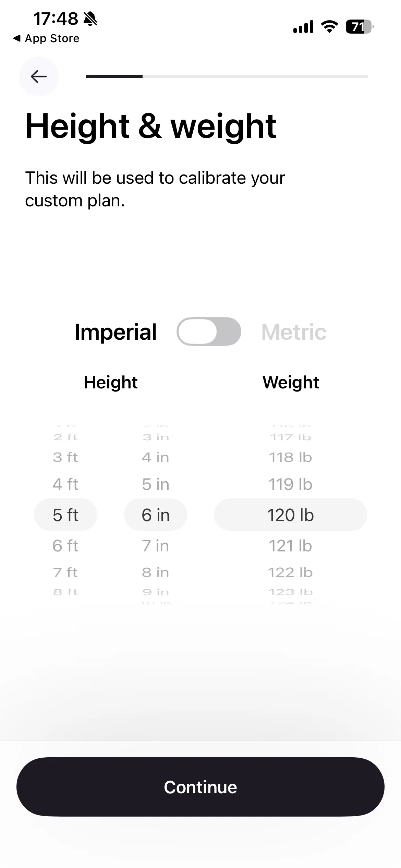Tap the Wi-Fi status icon
The width and height of the screenshot is (401, 868).
[x=329, y=27]
